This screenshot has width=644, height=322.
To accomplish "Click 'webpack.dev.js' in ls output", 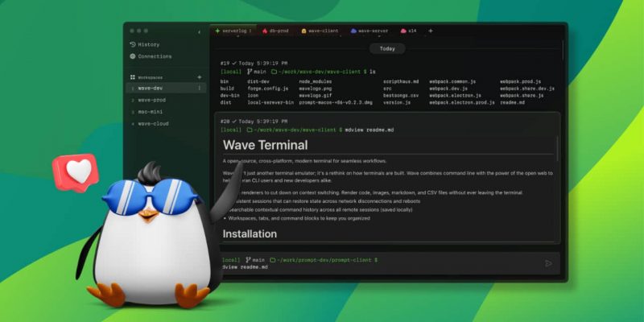I will pyautogui.click(x=448, y=89).
